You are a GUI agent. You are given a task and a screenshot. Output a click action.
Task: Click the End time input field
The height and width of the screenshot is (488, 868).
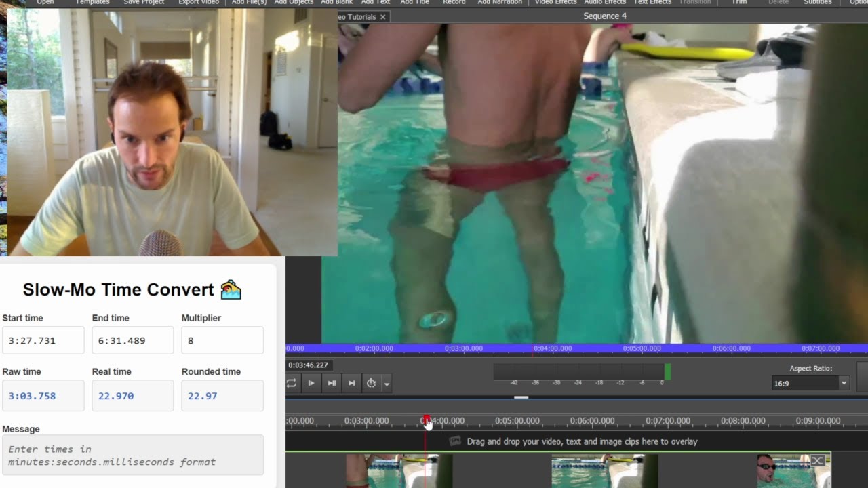pyautogui.click(x=132, y=340)
